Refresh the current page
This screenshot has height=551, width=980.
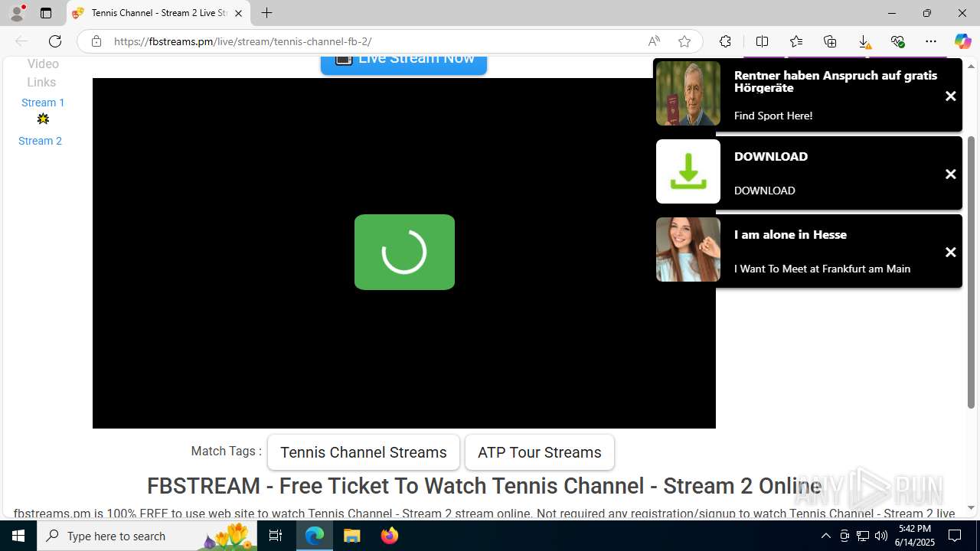click(x=55, y=41)
